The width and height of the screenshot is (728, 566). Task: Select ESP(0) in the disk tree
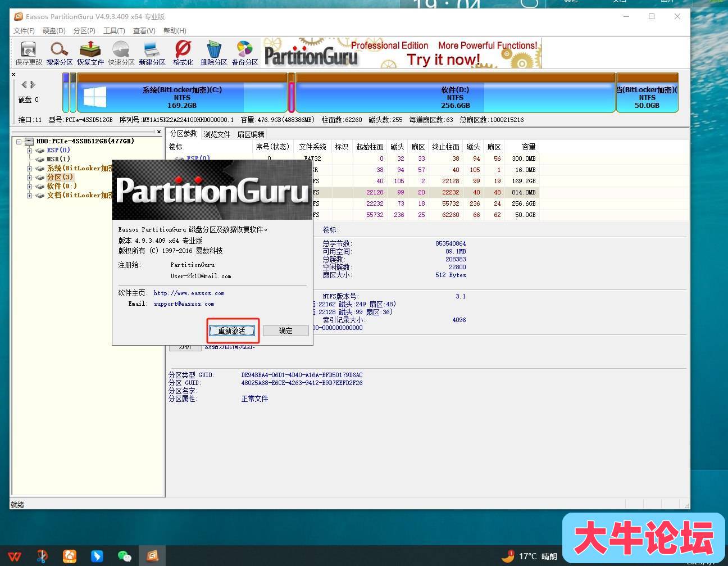pyautogui.click(x=58, y=150)
